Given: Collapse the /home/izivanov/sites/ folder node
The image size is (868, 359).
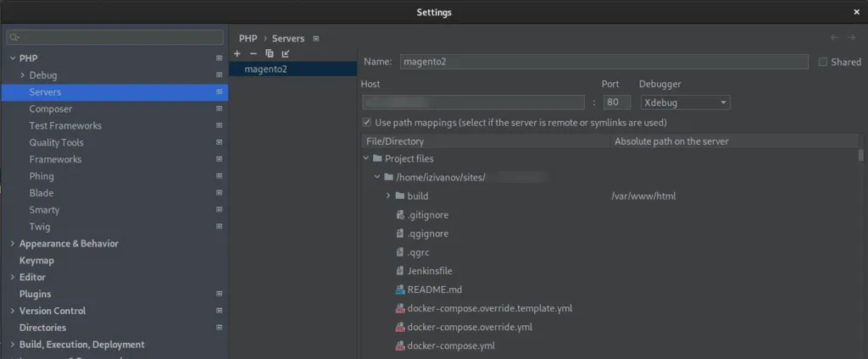Looking at the screenshot, I should tap(377, 177).
